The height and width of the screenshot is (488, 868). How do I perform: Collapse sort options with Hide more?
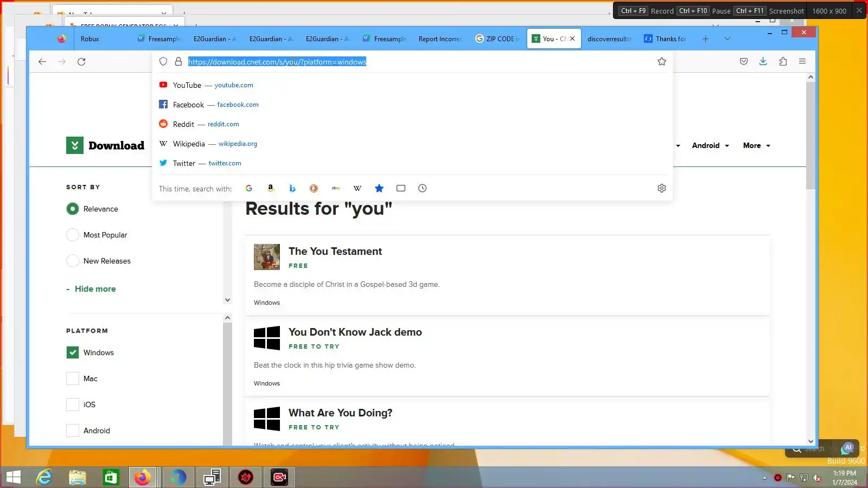click(91, 289)
